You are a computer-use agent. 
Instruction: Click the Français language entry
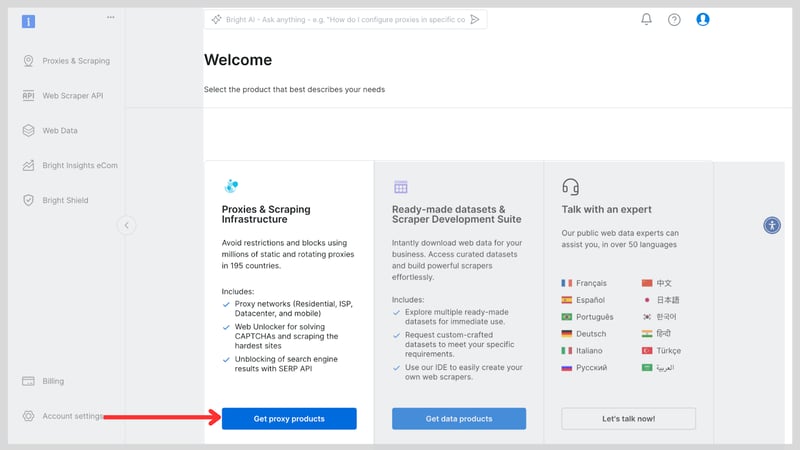click(x=584, y=283)
